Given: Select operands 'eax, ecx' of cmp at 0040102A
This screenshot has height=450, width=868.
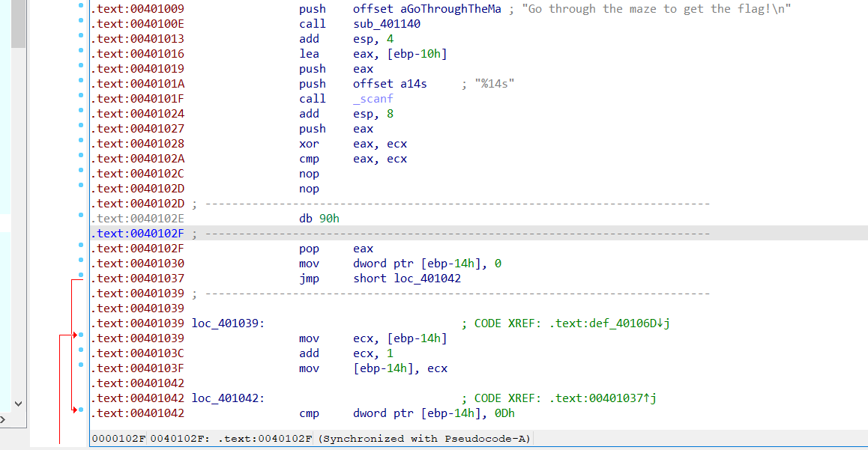Looking at the screenshot, I should click(380, 159).
